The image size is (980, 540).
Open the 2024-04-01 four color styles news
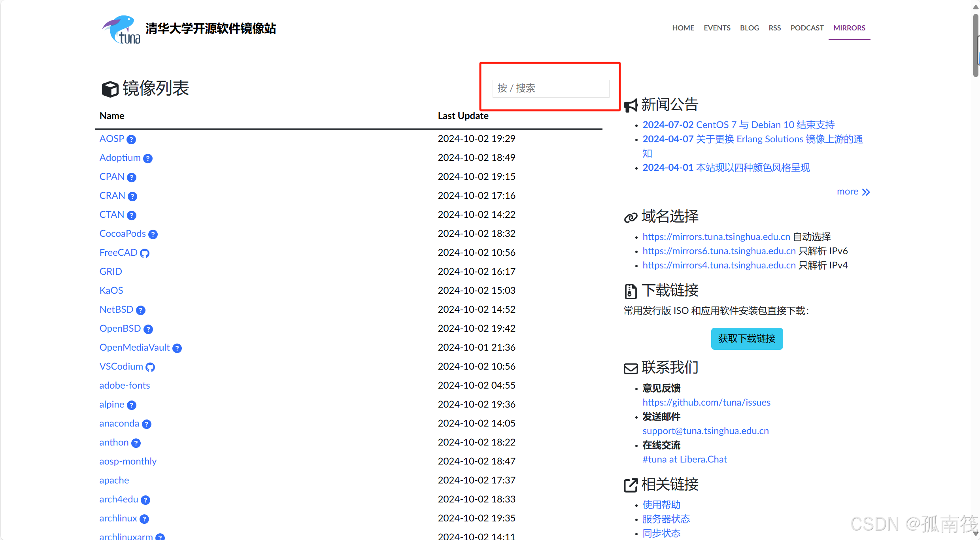coord(726,168)
